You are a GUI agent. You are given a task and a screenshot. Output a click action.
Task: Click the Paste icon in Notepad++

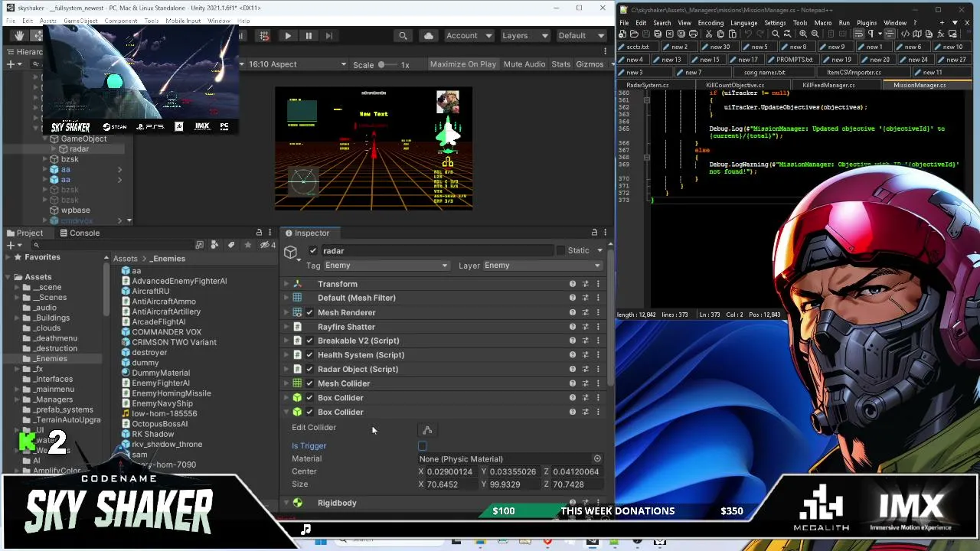[732, 34]
